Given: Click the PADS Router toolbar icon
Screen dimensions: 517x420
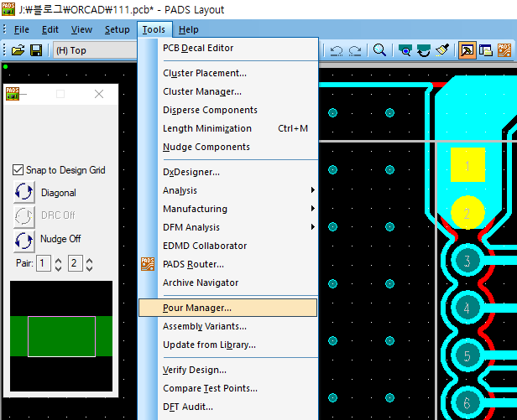Looking at the screenshot, I should [x=504, y=50].
